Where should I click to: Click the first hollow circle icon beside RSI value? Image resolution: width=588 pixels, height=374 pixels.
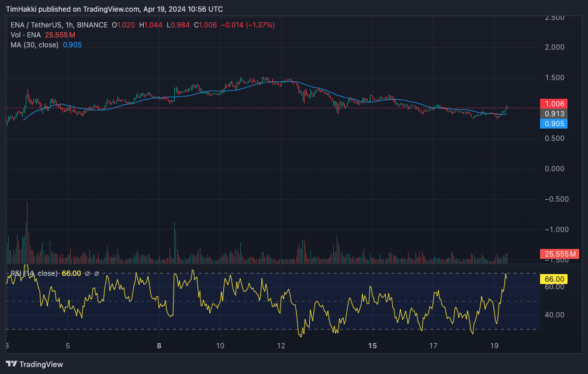coord(87,273)
